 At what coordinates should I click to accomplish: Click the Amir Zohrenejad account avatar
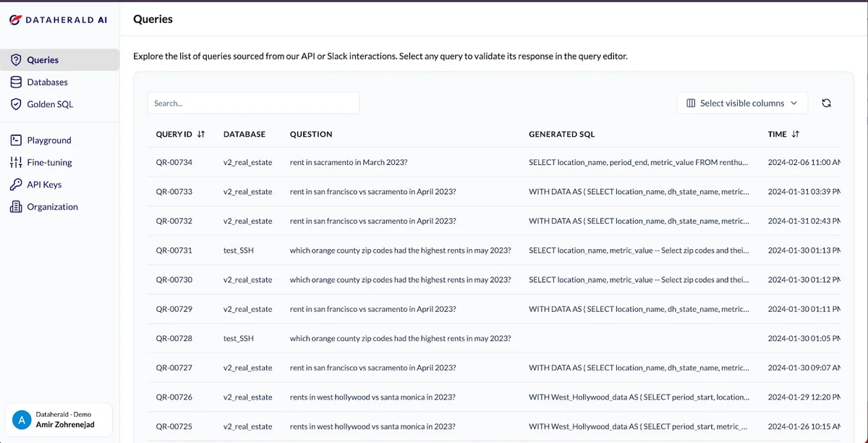coord(22,419)
